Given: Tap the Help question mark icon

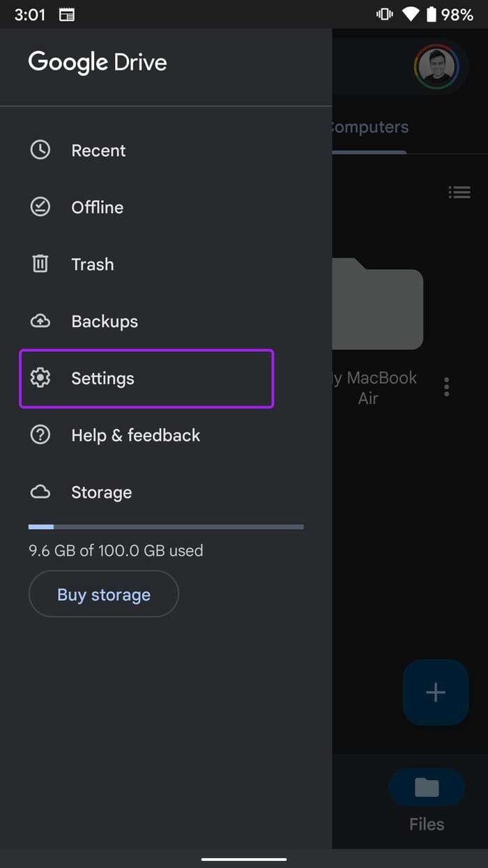Looking at the screenshot, I should pos(40,435).
